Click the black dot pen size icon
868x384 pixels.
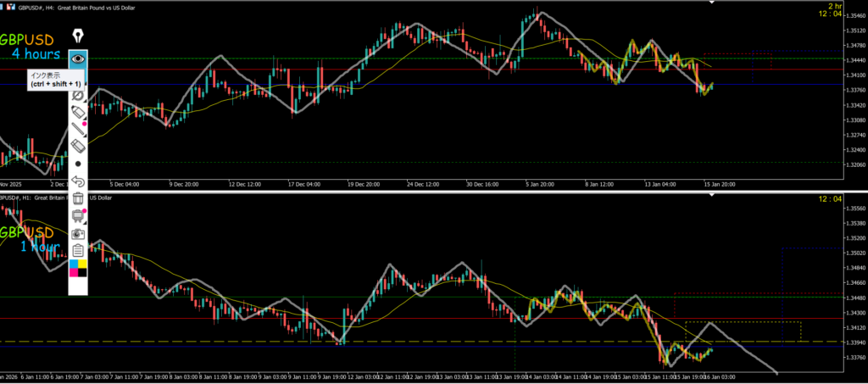78,163
